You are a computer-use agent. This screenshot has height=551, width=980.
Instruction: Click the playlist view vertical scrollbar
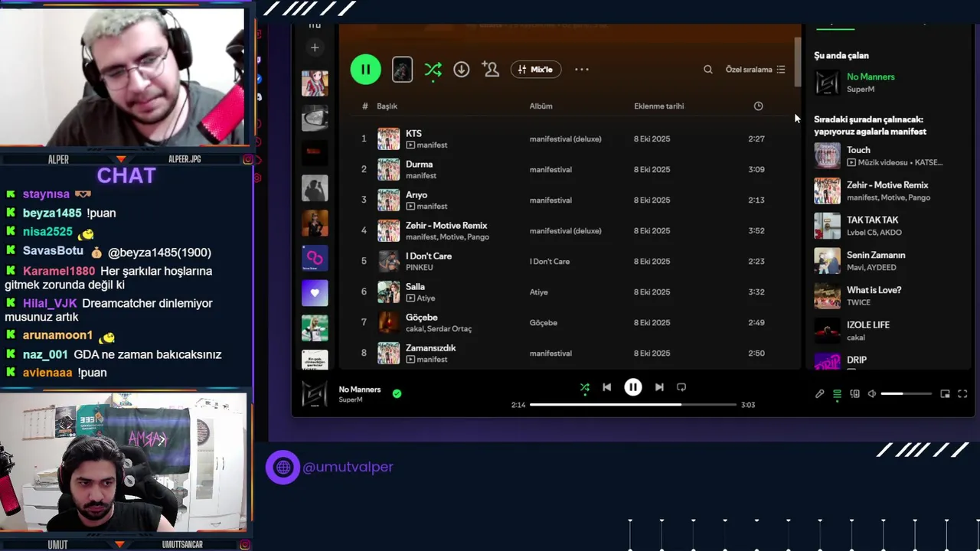[798, 61]
